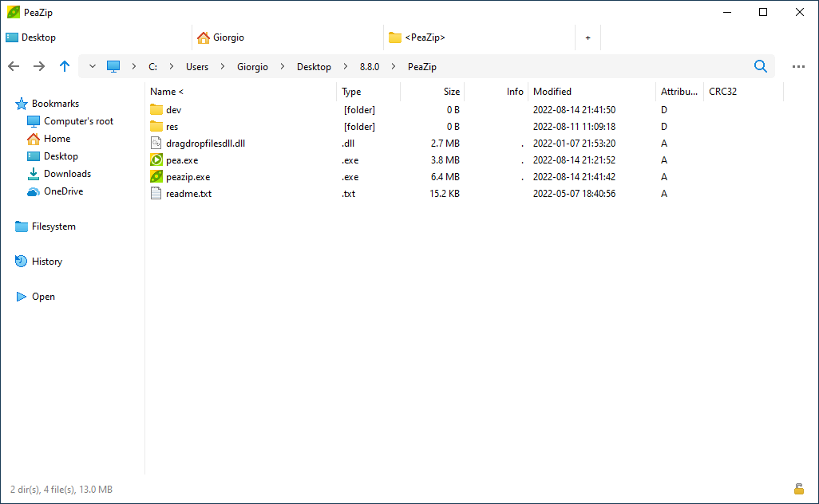
Task: Click the dragdropfilesdll.dll file icon
Action: point(156,143)
